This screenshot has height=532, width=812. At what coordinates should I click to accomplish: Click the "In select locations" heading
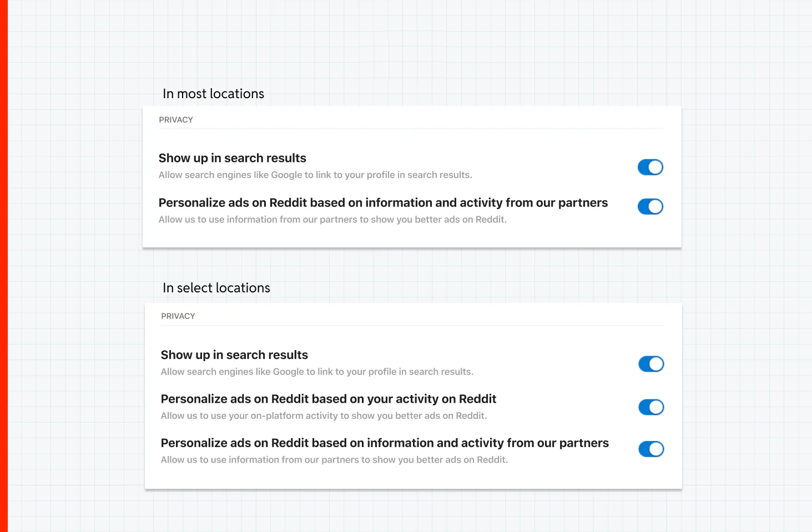(x=216, y=288)
